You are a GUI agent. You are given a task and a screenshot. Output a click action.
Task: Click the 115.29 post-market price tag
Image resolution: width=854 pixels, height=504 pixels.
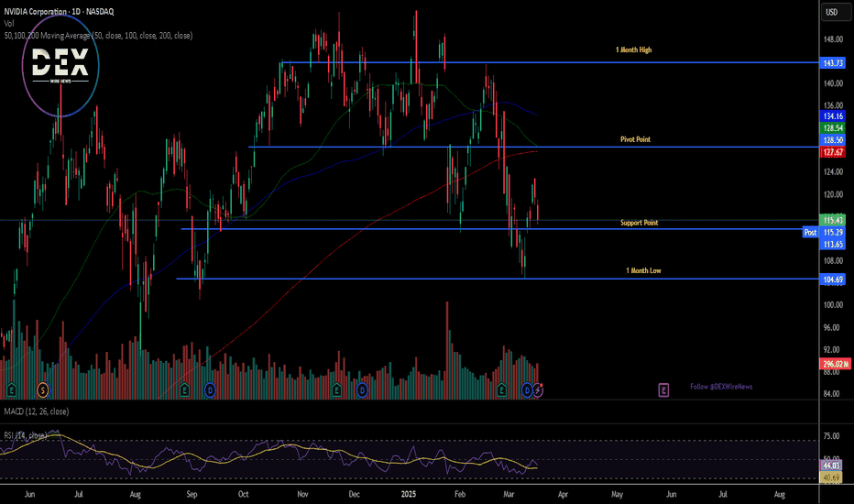tap(833, 232)
